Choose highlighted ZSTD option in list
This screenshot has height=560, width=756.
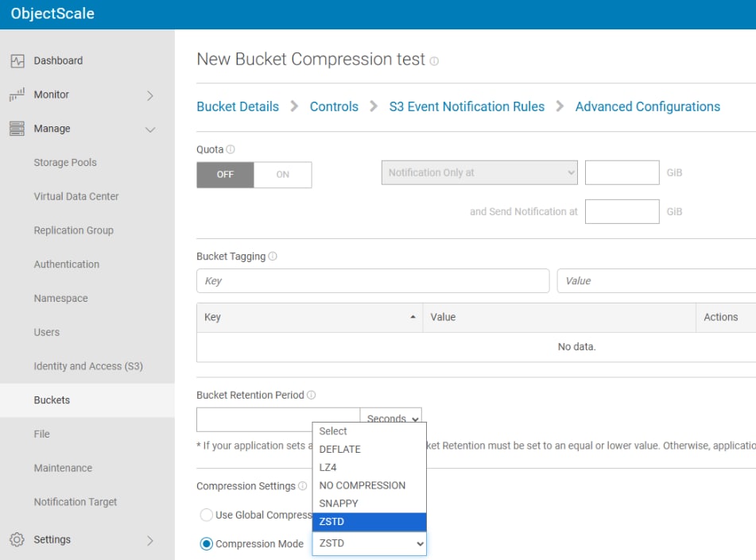(x=370, y=521)
